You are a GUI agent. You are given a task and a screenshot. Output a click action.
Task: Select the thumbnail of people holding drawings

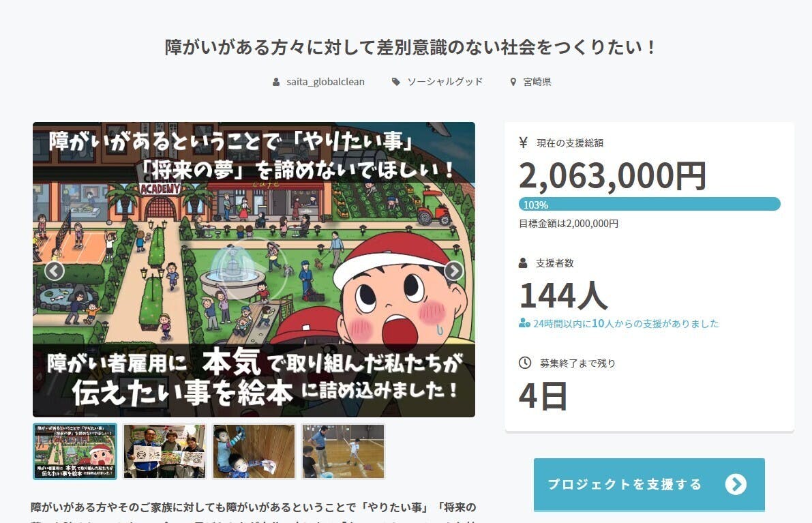click(164, 451)
